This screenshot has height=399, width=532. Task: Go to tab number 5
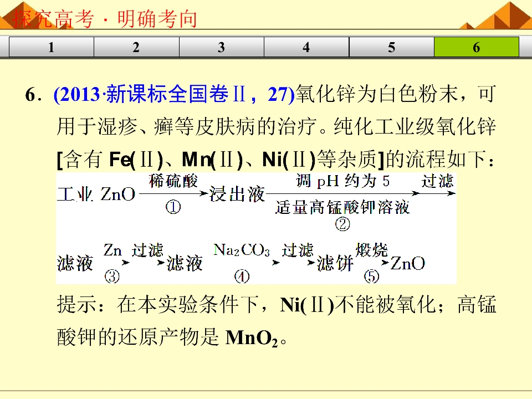pyautogui.click(x=392, y=47)
